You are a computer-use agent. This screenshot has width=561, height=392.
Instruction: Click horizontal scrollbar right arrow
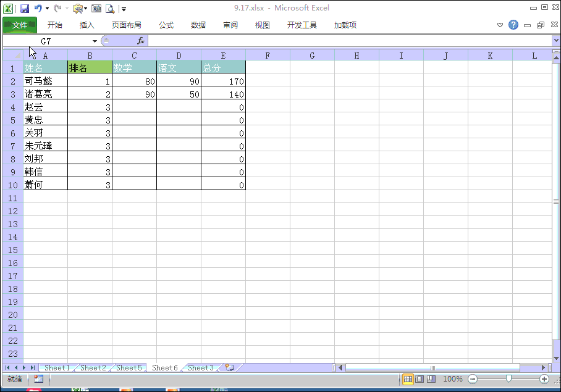[543, 367]
